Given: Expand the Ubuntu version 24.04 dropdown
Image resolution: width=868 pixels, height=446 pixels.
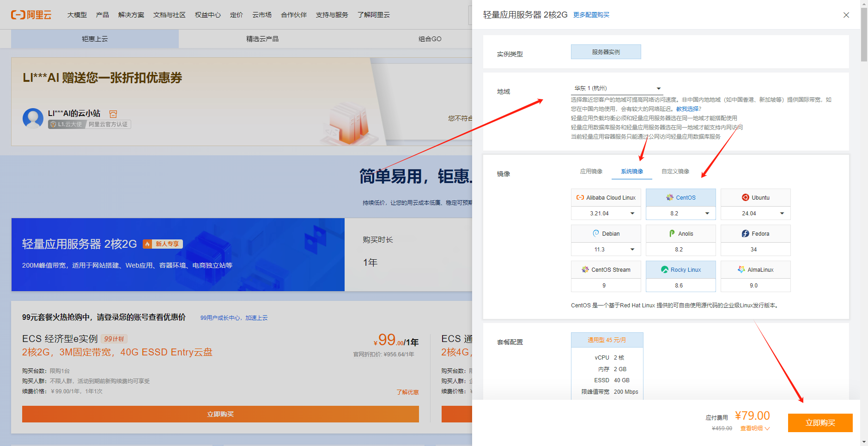Looking at the screenshot, I should [755, 213].
